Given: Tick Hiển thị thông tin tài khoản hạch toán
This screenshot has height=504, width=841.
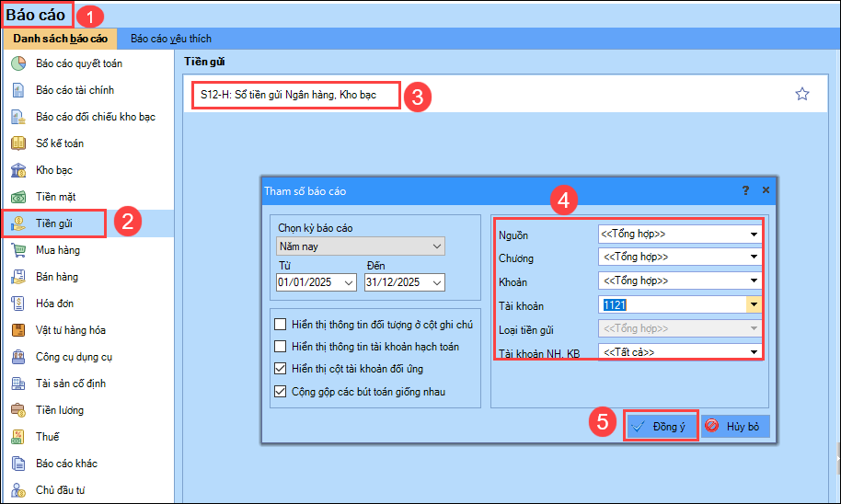Looking at the screenshot, I should (281, 347).
